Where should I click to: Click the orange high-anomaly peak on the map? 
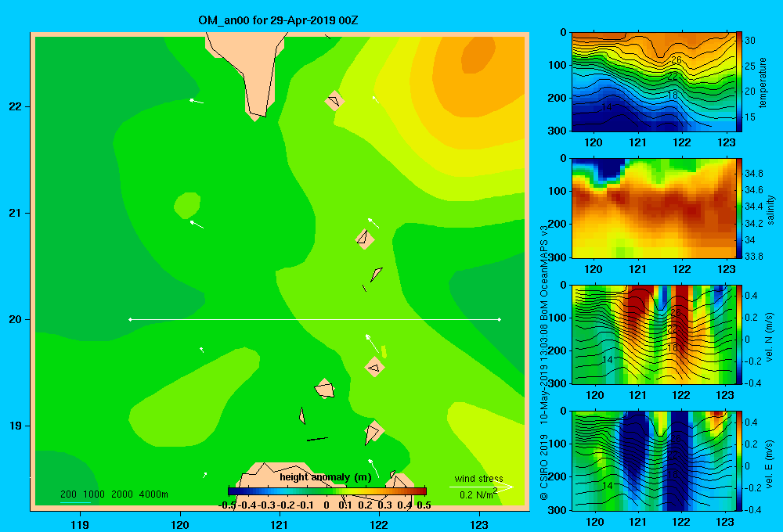478,54
